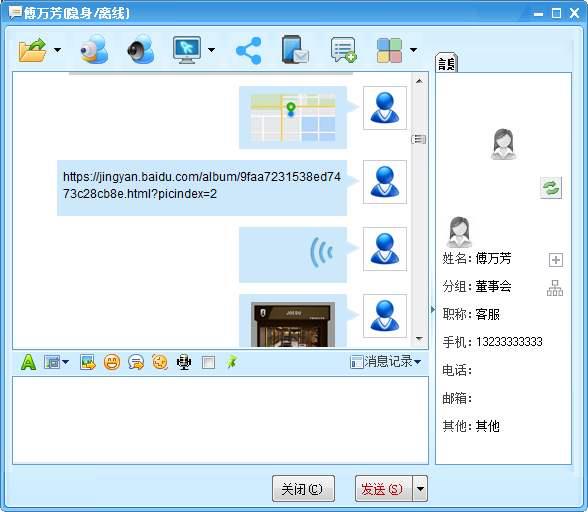
Task: Open font settings with green A icon
Action: [28, 362]
